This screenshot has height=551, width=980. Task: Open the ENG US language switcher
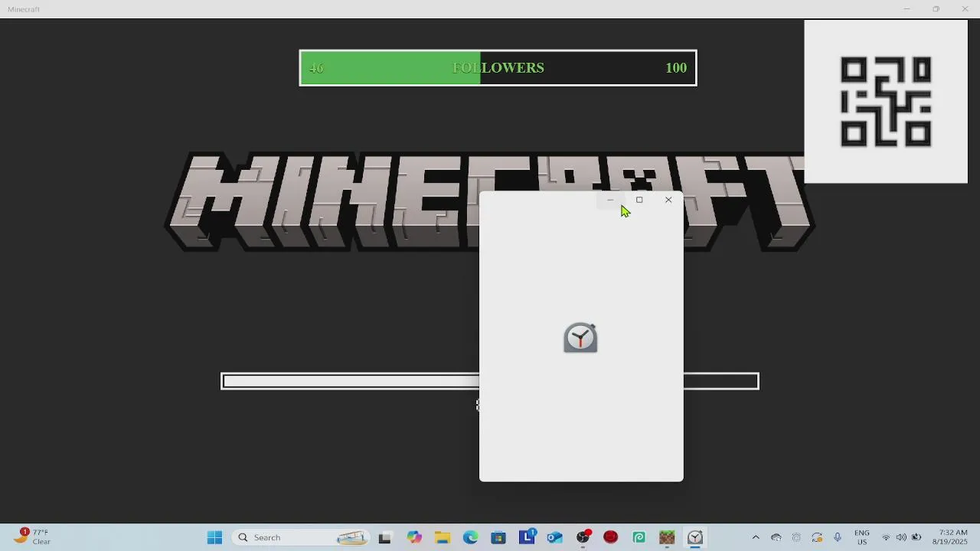862,537
